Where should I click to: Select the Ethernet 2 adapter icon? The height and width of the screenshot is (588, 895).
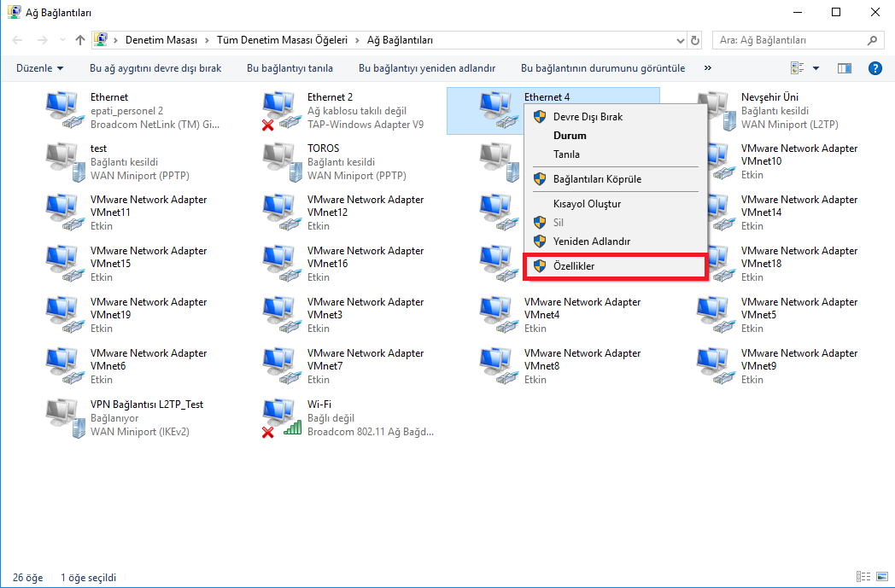pyautogui.click(x=283, y=111)
